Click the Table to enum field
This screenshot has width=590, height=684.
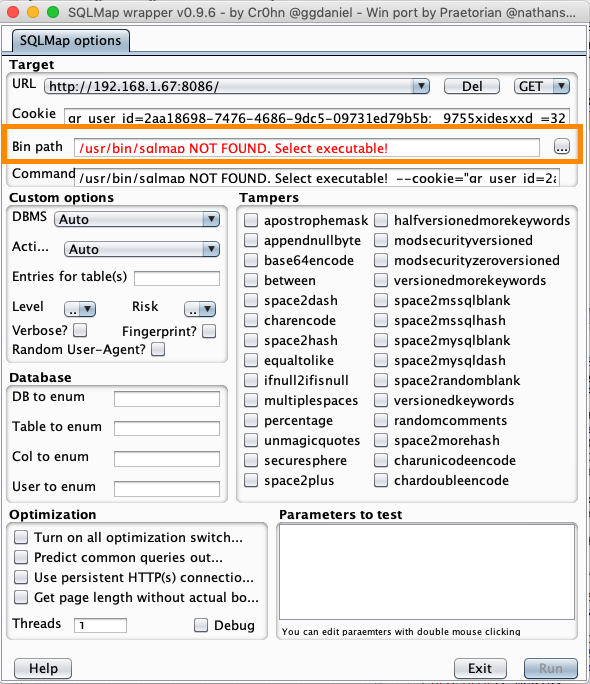click(x=167, y=429)
